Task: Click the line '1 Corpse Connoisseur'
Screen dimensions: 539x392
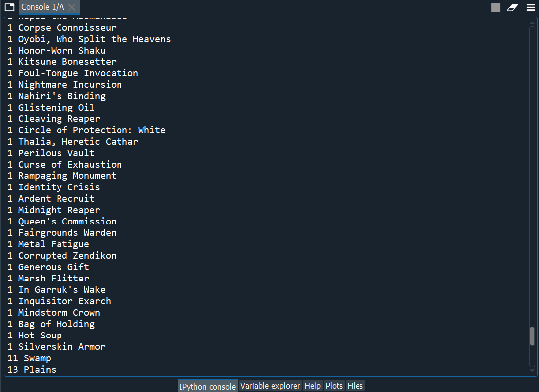Action: click(62, 27)
